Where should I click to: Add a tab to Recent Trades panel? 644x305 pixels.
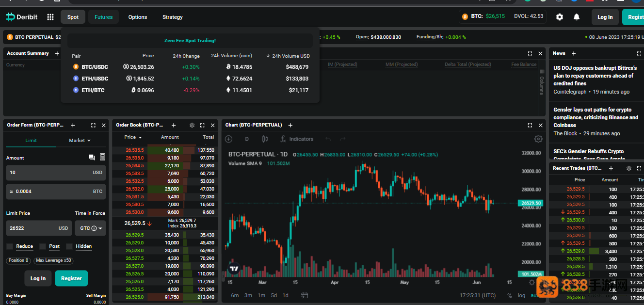(x=611, y=168)
